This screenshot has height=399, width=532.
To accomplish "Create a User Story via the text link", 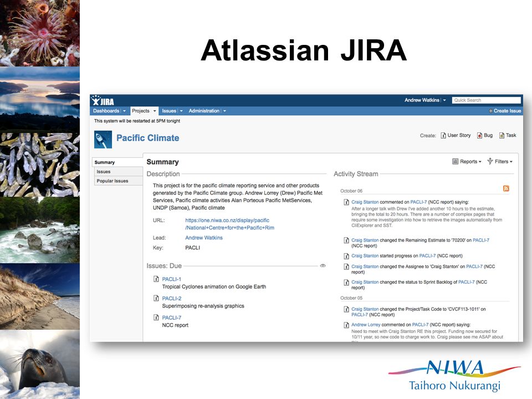I will (x=459, y=135).
